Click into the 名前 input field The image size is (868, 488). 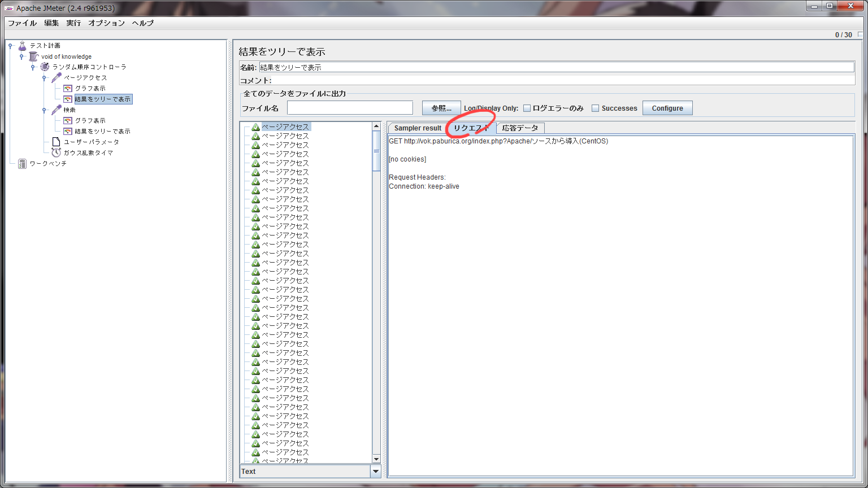click(557, 67)
